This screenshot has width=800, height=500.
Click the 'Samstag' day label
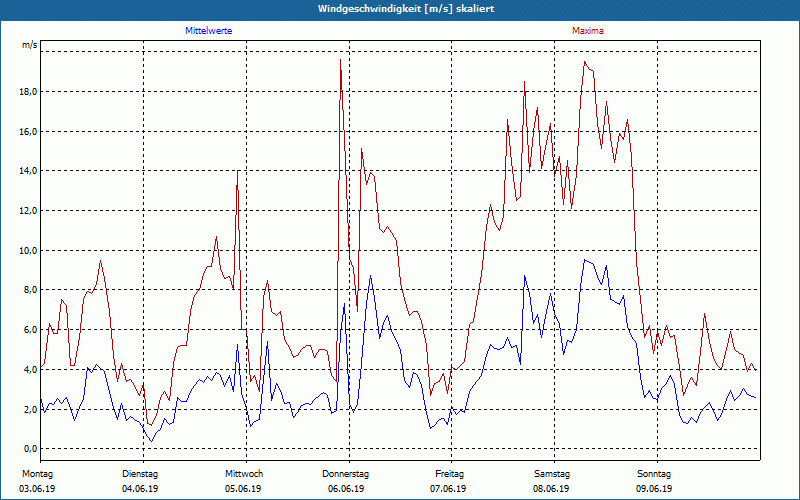[x=552, y=474]
